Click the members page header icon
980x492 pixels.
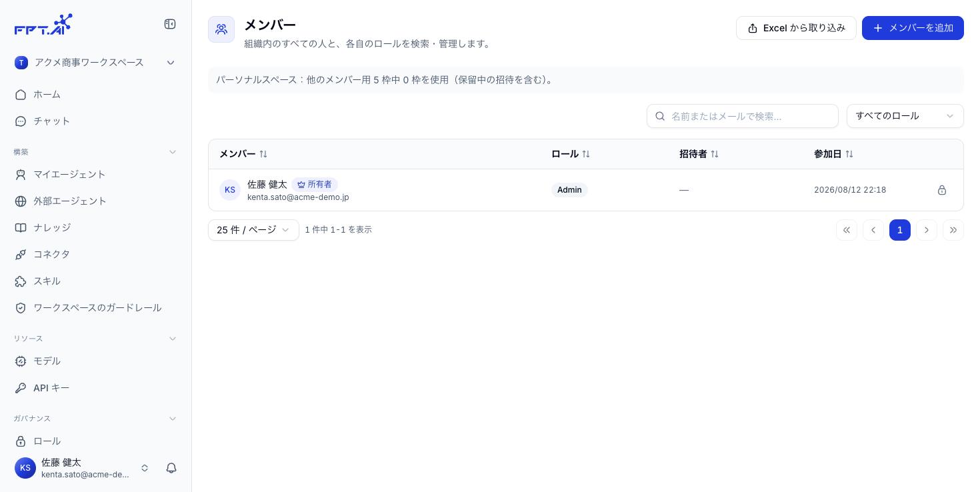point(221,29)
